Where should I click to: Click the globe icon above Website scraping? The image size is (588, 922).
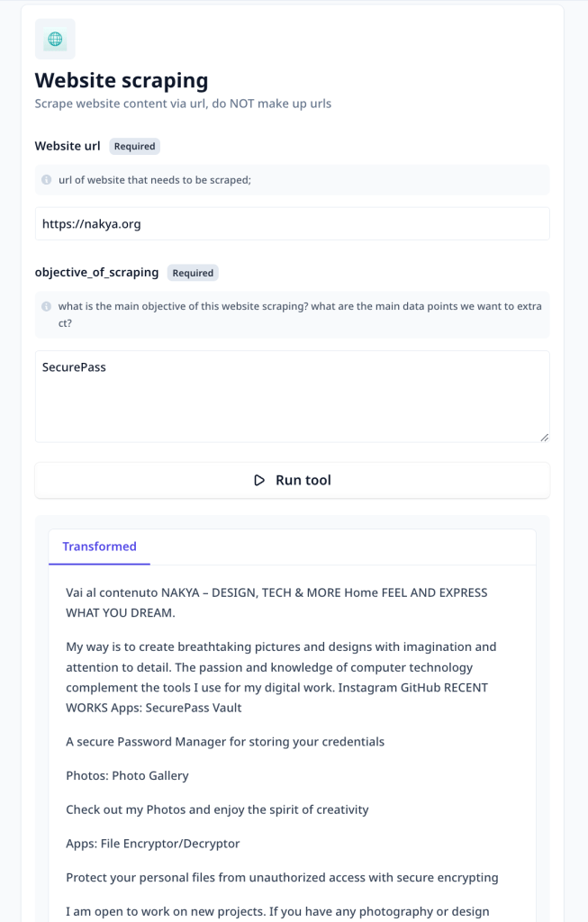(55, 40)
